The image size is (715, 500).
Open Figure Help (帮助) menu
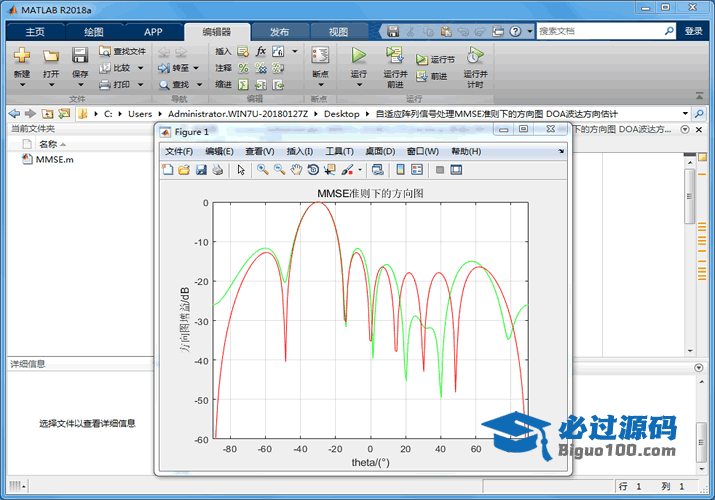coord(466,151)
